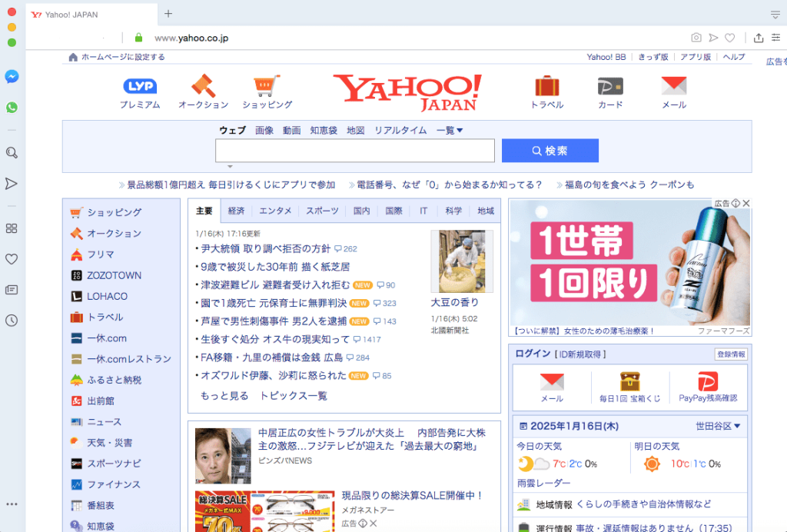Open the ヘルプ link at top
This screenshot has width=787, height=532.
tap(734, 57)
